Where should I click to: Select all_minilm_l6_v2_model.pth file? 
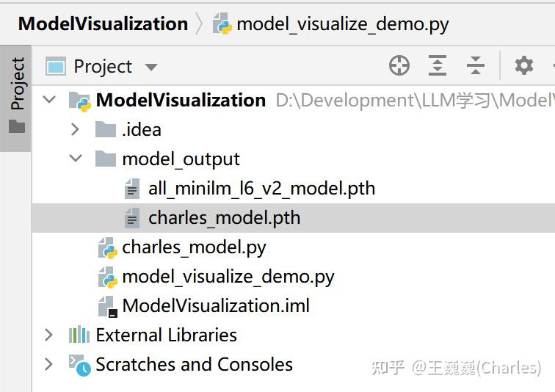tap(261, 189)
